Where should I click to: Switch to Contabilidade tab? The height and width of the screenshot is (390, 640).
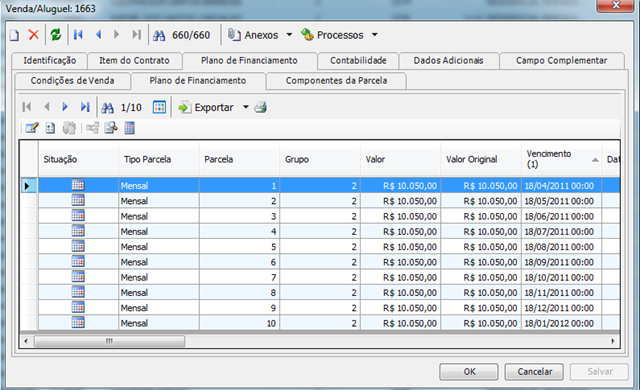click(358, 60)
